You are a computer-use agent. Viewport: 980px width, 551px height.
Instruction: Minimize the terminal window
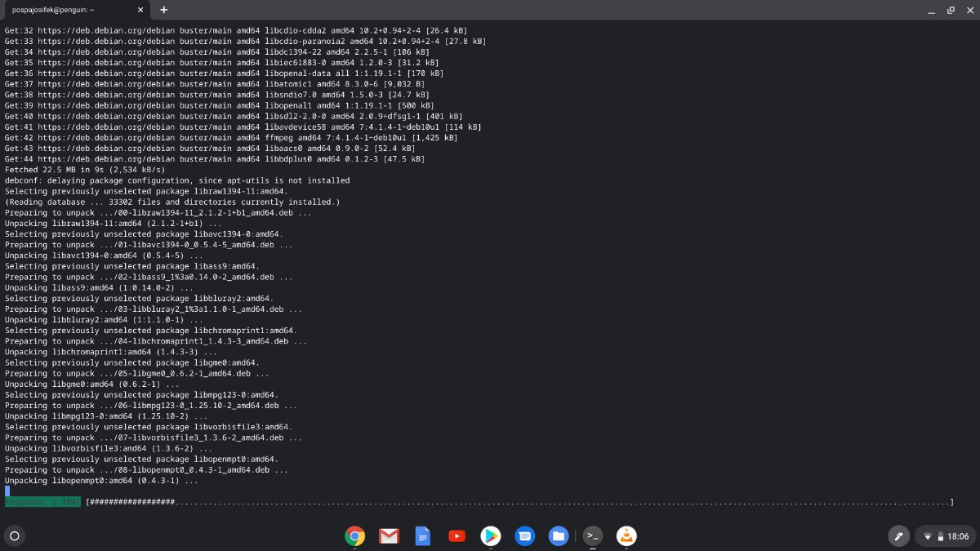(932, 10)
